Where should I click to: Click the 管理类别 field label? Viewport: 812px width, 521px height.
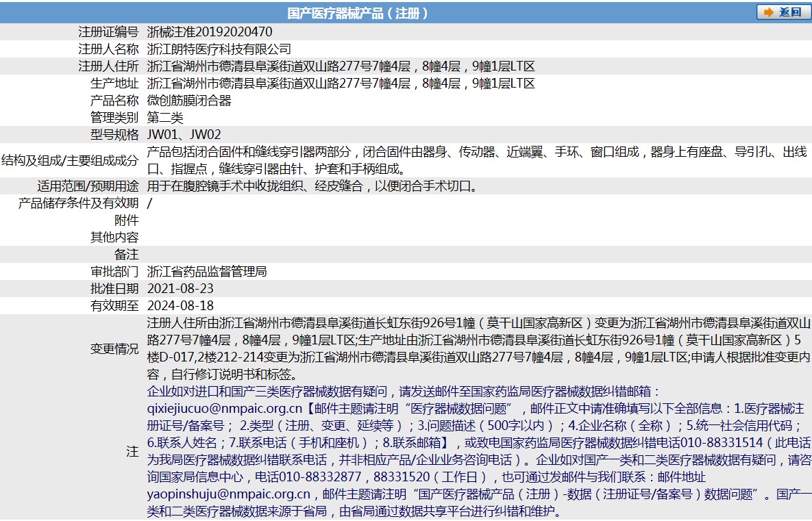[114, 118]
